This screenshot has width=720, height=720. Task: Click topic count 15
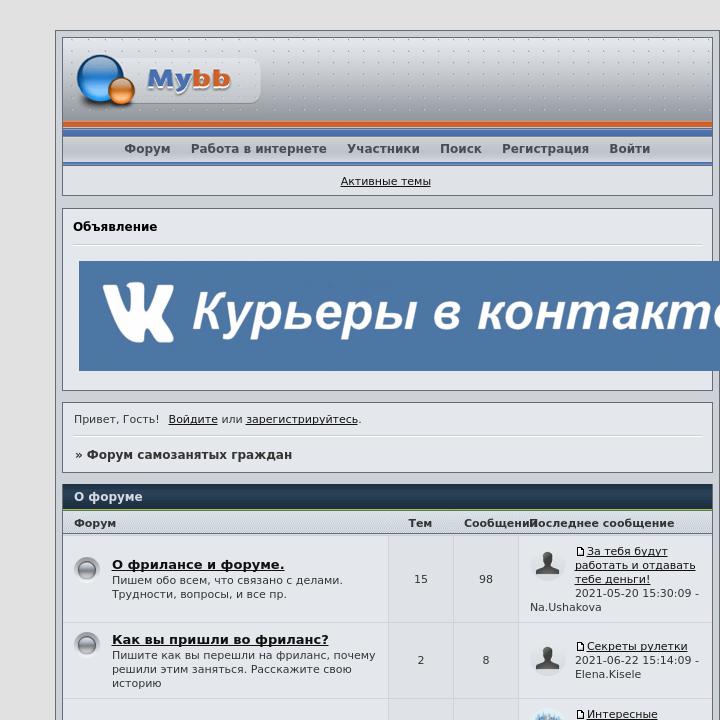[421, 579]
